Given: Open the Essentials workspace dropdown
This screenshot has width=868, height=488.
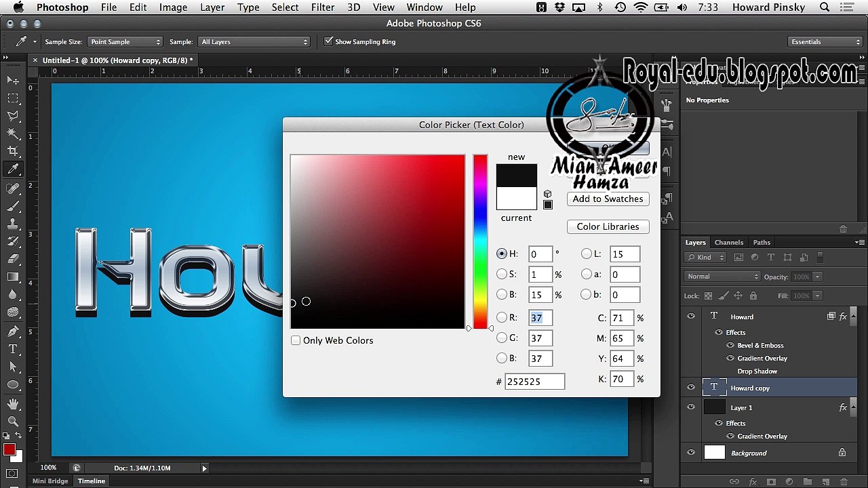Looking at the screenshot, I should pyautogui.click(x=825, y=42).
